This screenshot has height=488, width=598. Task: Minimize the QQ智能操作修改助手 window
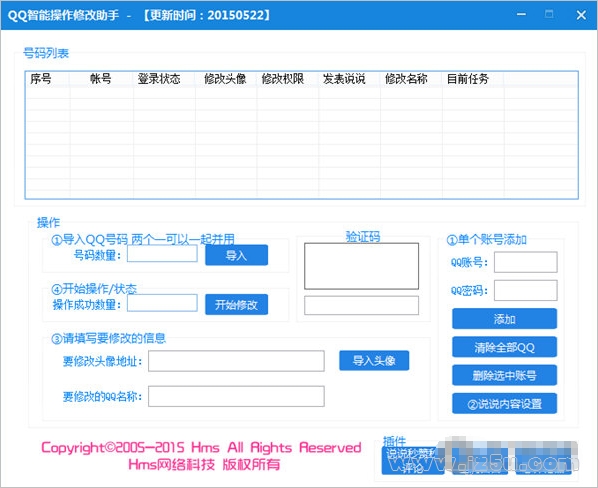point(521,14)
